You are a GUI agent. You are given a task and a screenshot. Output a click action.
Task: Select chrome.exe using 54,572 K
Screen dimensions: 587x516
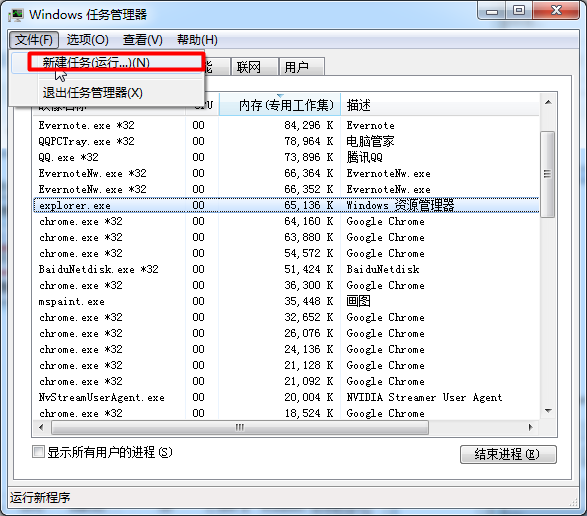286,254
